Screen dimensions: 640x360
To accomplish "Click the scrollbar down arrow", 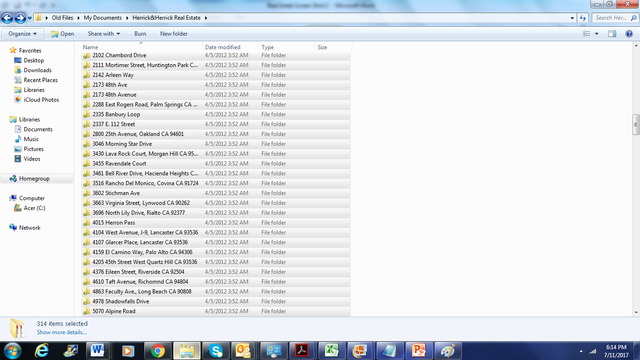I will pyautogui.click(x=636, y=312).
